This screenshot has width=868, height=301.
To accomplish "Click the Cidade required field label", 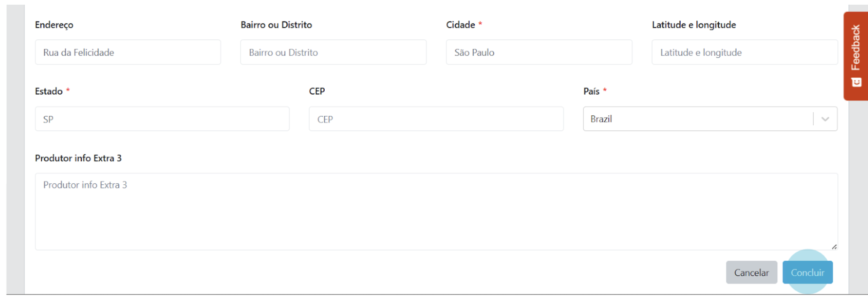I will click(x=461, y=25).
